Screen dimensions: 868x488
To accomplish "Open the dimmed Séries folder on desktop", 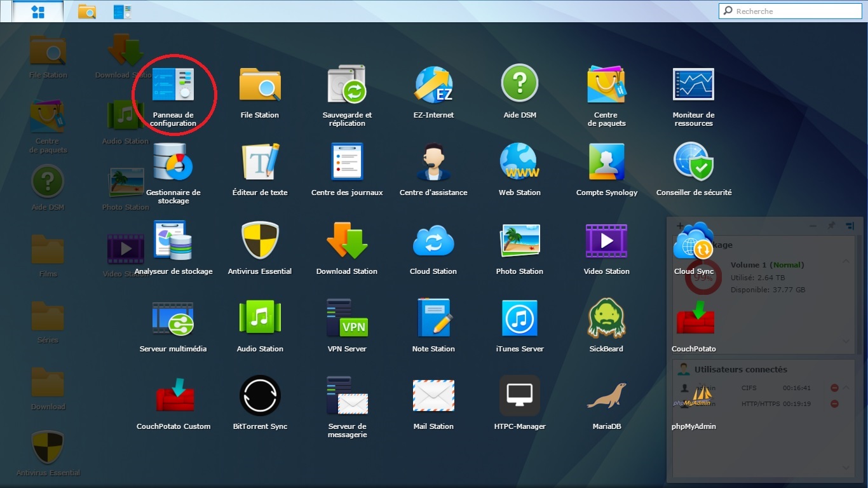I will tap(48, 316).
